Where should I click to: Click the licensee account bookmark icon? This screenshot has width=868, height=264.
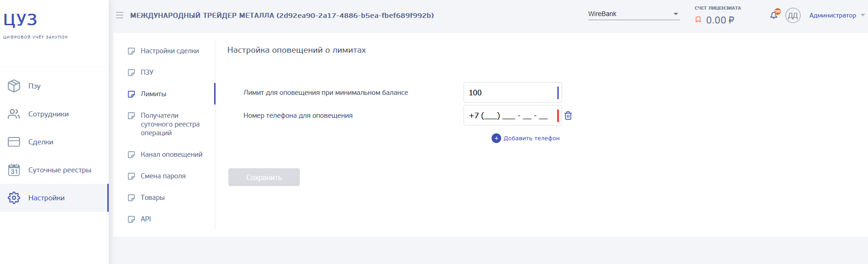[x=698, y=20]
